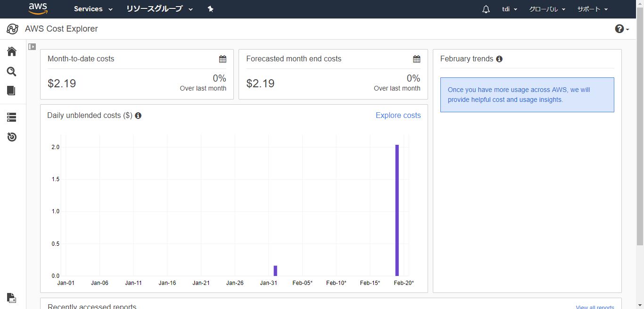Screen dimensions: 644x309
Task: Open the book-shaped reports icon in sidebar
Action: [x=12, y=91]
